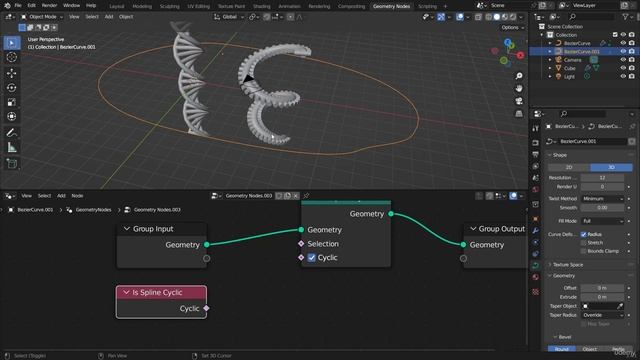Open node editor Add menu
The width and height of the screenshot is (640, 360).
(x=61, y=196)
